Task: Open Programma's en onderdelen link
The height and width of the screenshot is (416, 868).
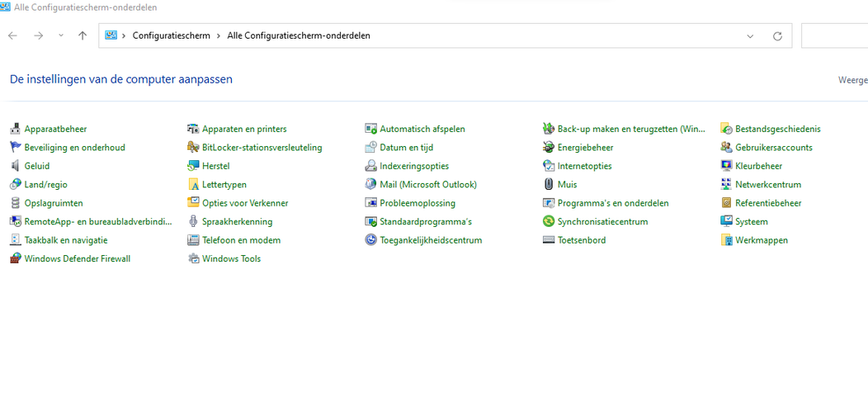Action: tap(612, 203)
